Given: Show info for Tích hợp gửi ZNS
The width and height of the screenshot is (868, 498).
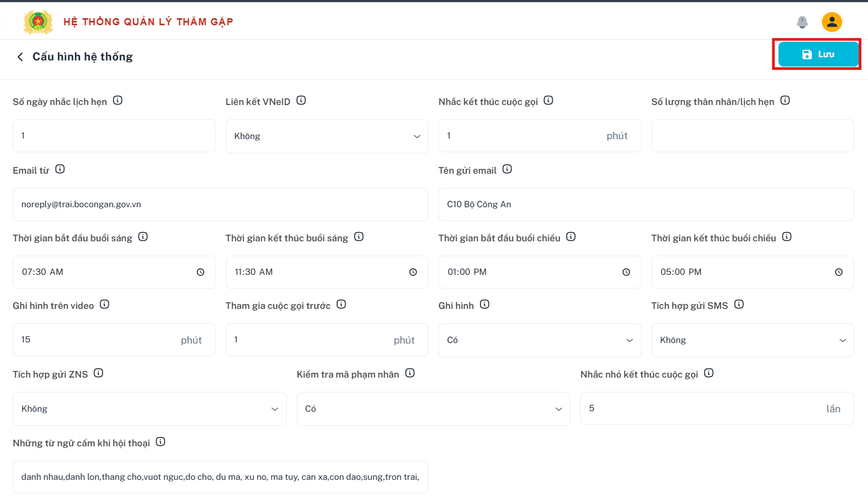Looking at the screenshot, I should coord(98,373).
